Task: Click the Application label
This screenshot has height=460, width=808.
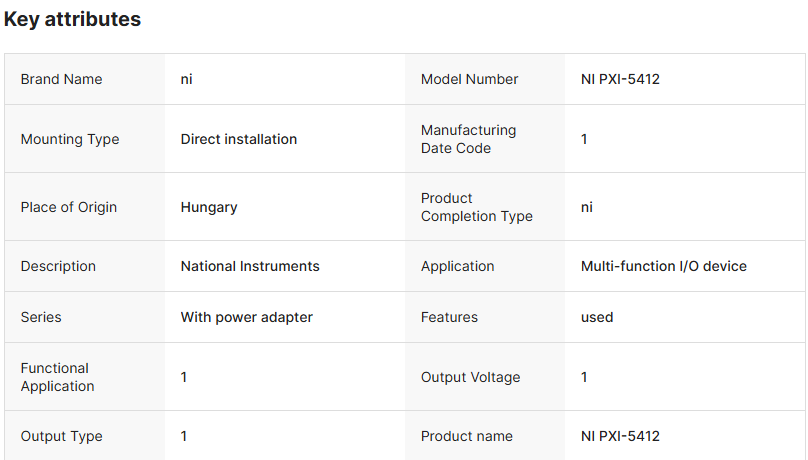Action: (457, 266)
